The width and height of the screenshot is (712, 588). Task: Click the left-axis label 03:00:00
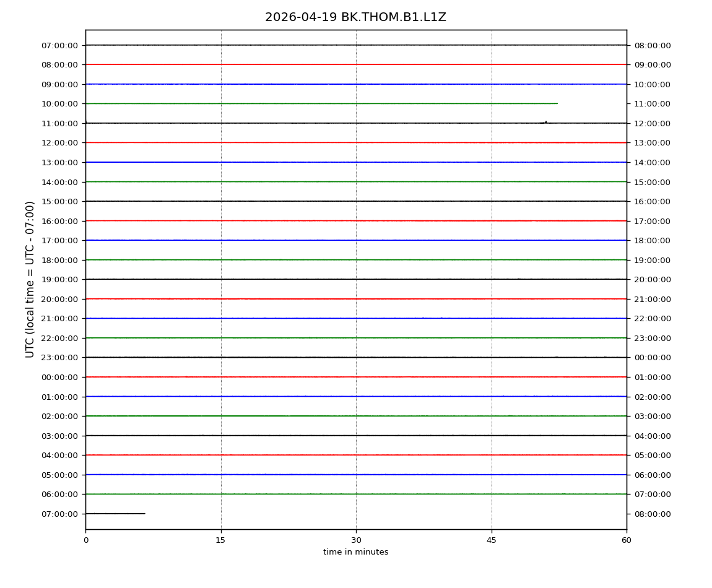[x=59, y=436]
